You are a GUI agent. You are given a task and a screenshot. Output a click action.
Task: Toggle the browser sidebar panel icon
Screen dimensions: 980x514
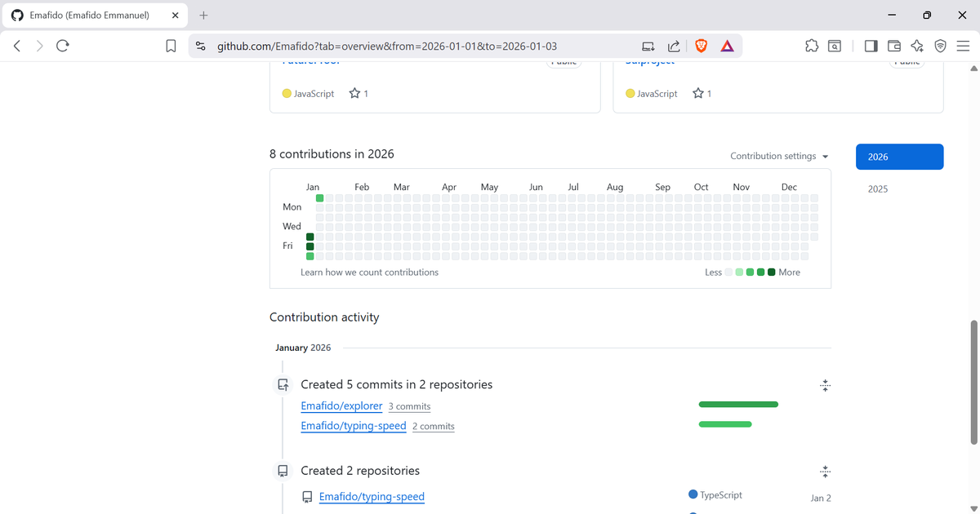pyautogui.click(x=871, y=47)
